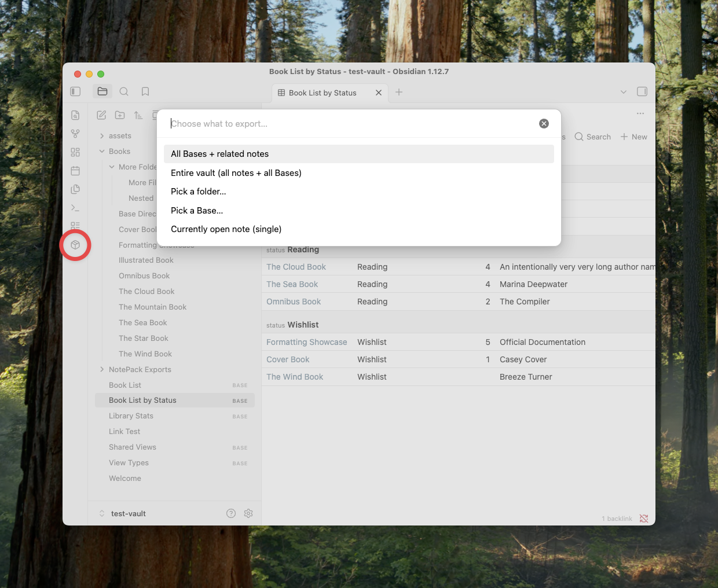This screenshot has width=718, height=588.
Task: Click the Search button in the base toolbar
Action: pyautogui.click(x=593, y=137)
